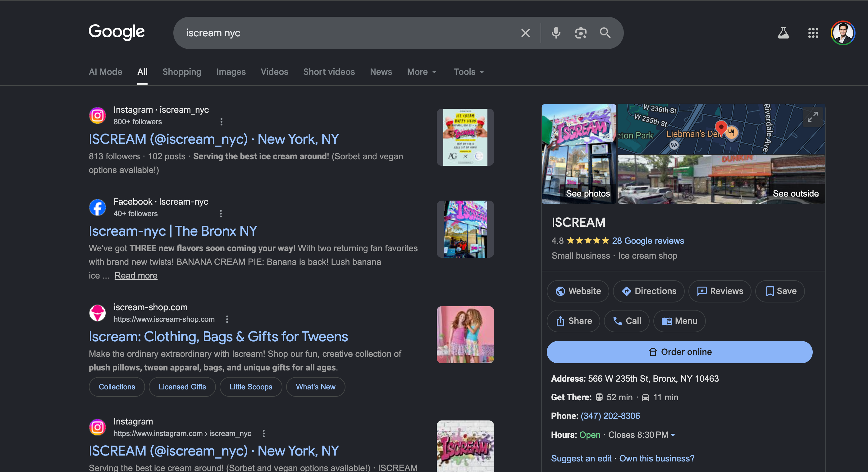Click the Call button
The image size is (868, 472).
(626, 321)
